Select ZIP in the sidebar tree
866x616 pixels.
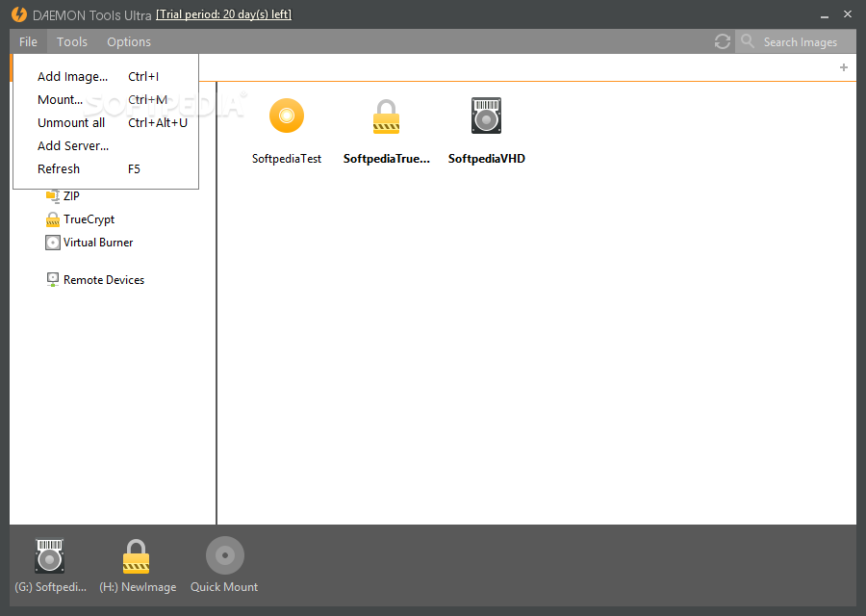click(x=71, y=196)
